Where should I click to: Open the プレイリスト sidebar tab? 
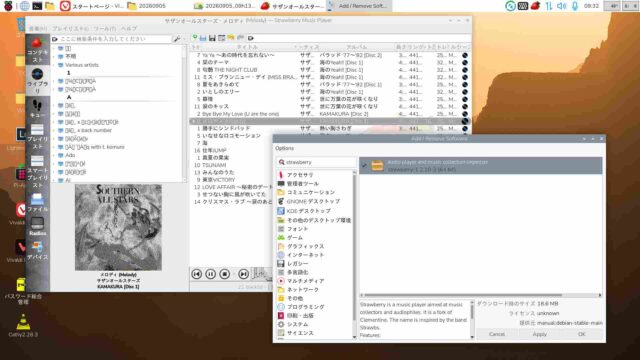[x=37, y=137]
